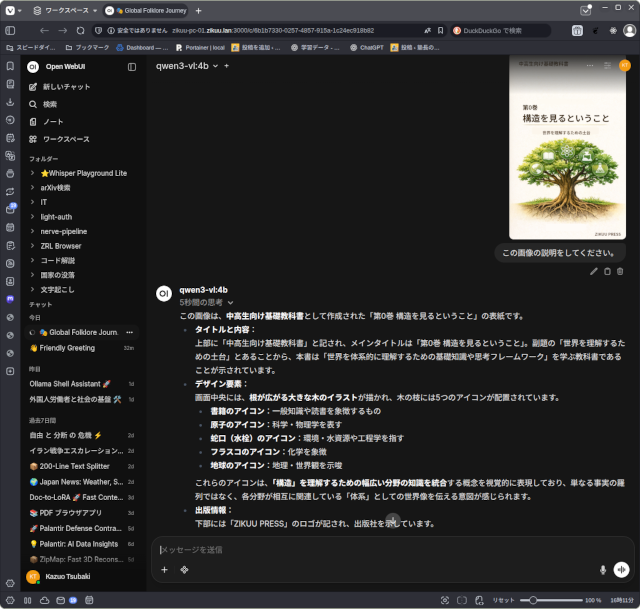Delete the user message via trash icon
The image size is (640, 609).
(x=620, y=271)
